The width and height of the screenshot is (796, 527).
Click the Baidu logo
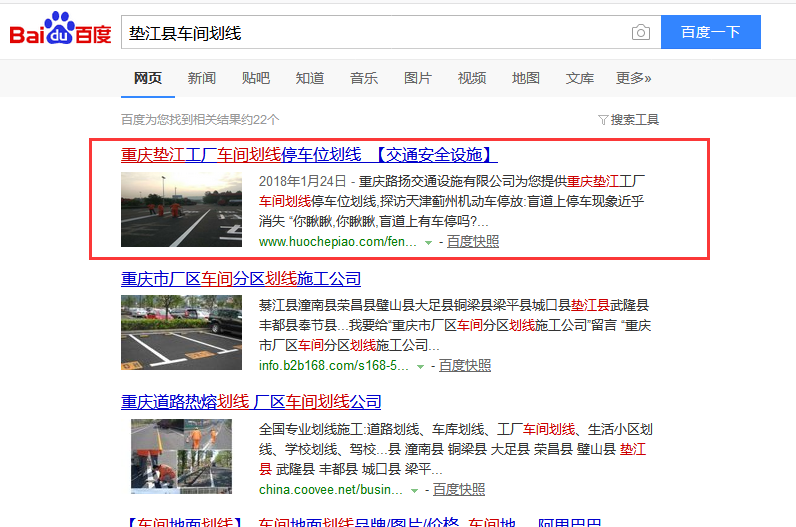[x=60, y=28]
